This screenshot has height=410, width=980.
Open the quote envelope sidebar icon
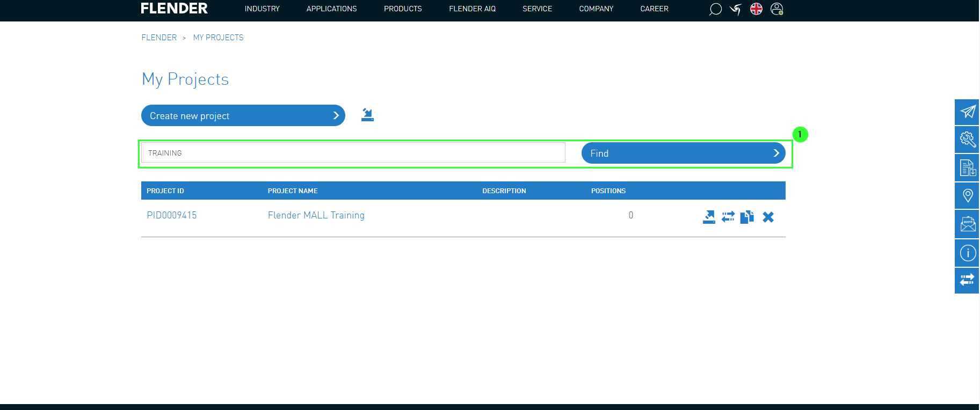(967, 224)
